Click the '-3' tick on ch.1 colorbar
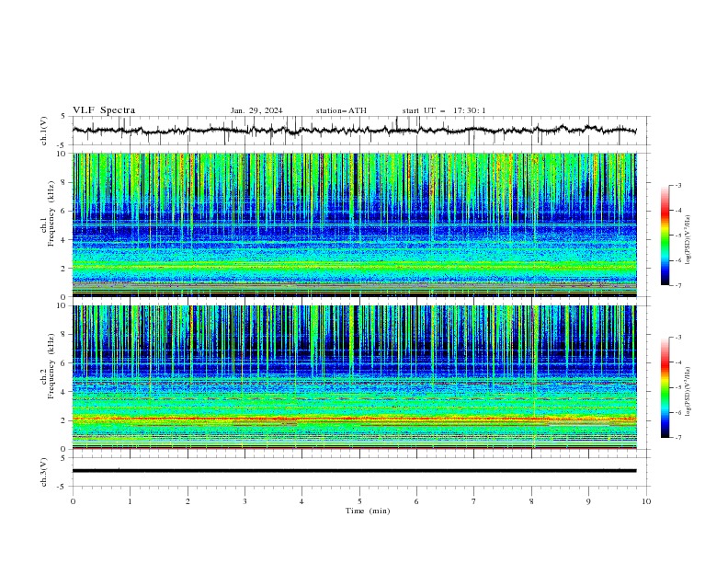 tap(677, 185)
